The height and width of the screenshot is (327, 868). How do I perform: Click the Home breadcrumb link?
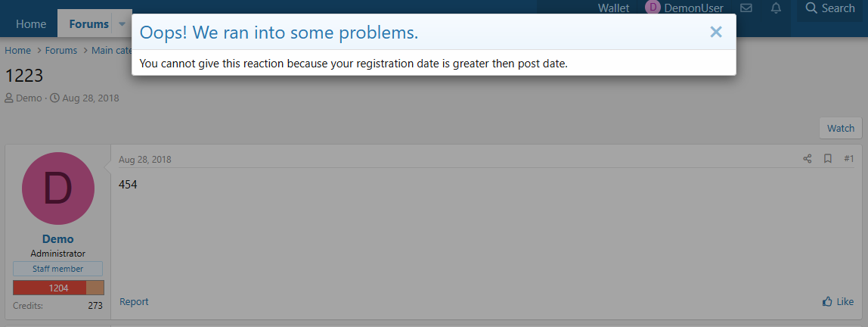pos(17,51)
